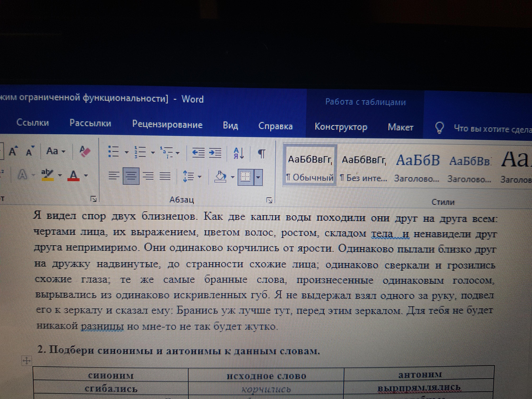This screenshot has width=532, height=399.
Task: Toggle center alignment button
Action: point(131,176)
